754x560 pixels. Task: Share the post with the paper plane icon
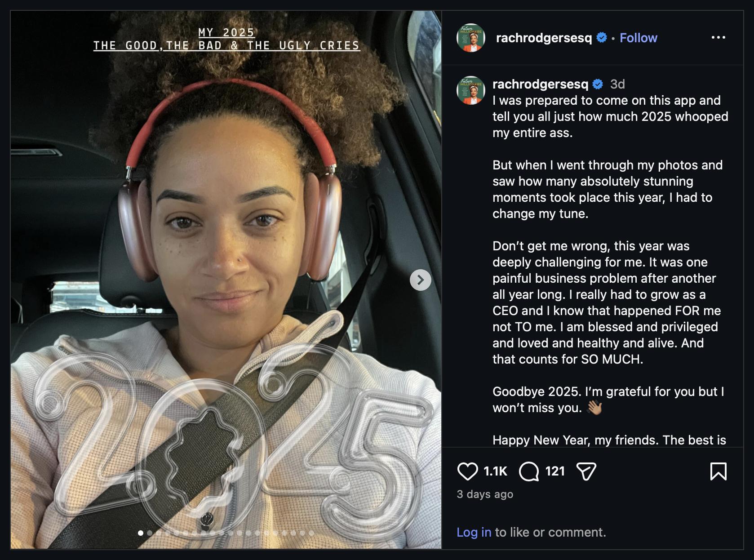tap(586, 471)
